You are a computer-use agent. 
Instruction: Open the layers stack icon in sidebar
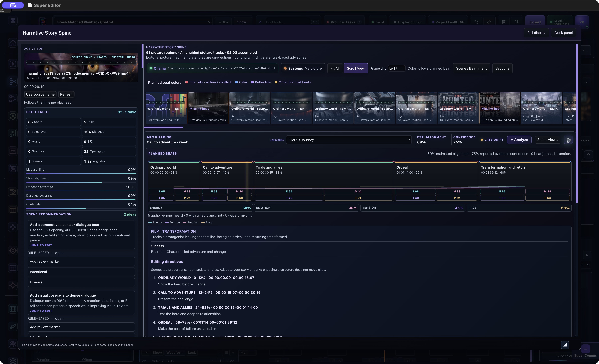[x=13, y=360]
